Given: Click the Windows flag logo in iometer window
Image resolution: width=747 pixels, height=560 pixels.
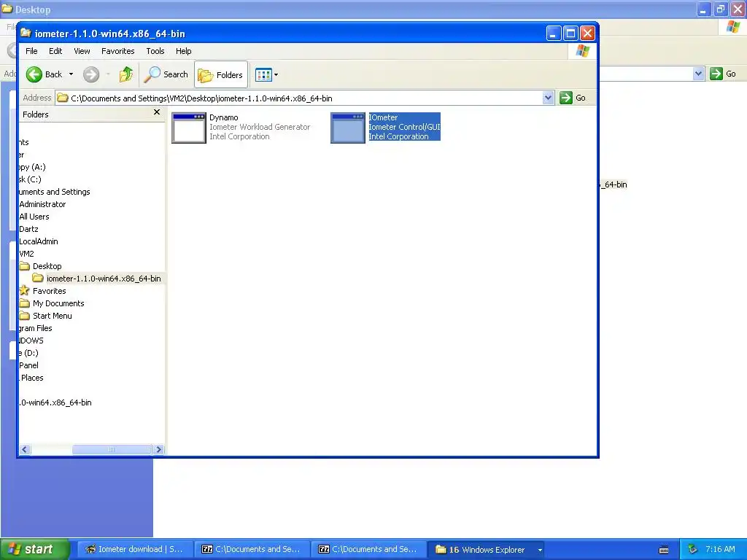Looking at the screenshot, I should 582,51.
